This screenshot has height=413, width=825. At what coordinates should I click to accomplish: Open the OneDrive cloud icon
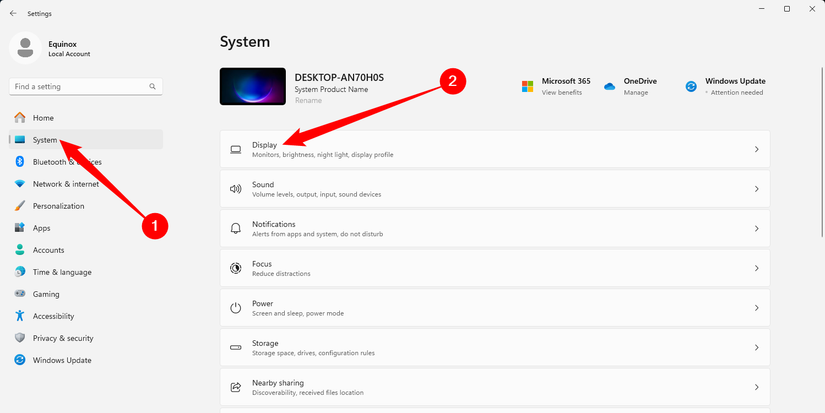tap(609, 86)
